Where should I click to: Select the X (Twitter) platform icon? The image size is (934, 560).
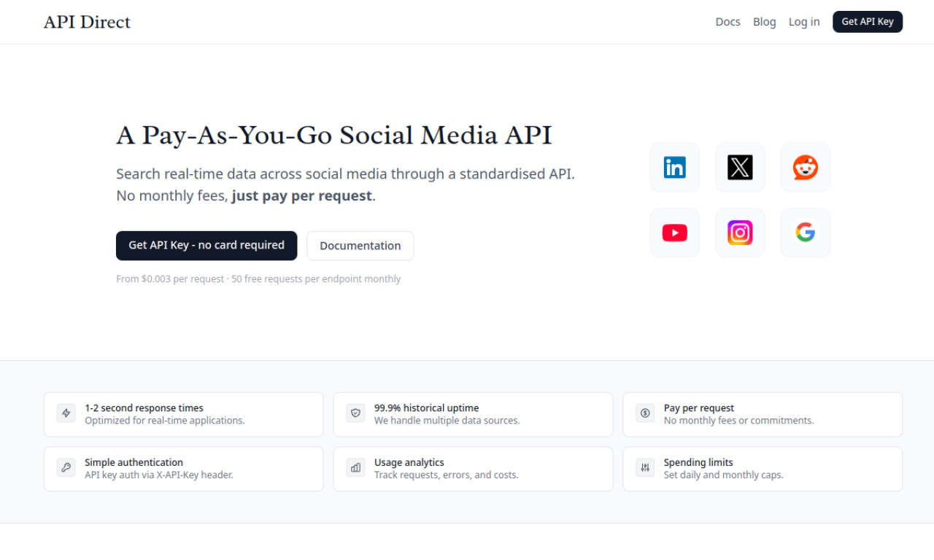click(x=740, y=167)
